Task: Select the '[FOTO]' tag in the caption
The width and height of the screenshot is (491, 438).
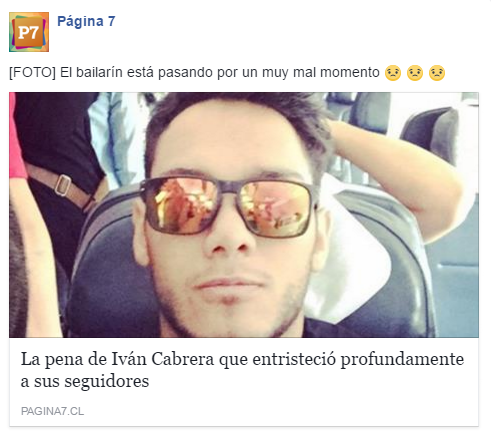Action: (32, 72)
